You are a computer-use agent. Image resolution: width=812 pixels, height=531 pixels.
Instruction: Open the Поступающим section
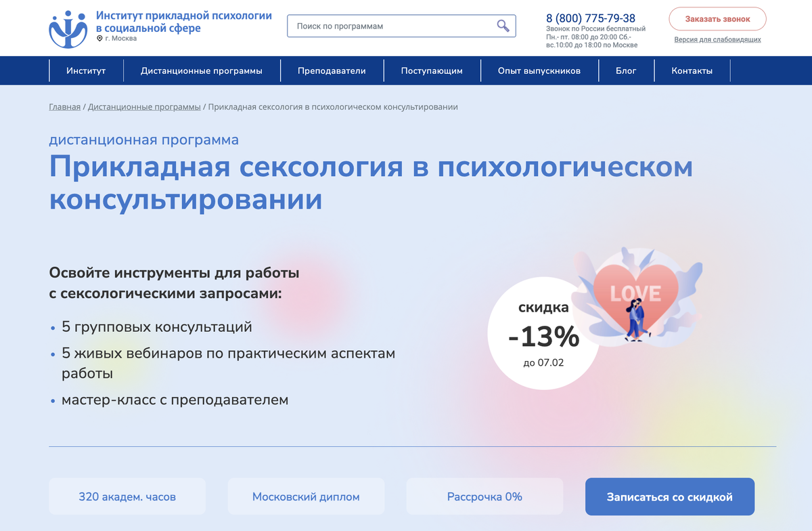[x=432, y=70]
